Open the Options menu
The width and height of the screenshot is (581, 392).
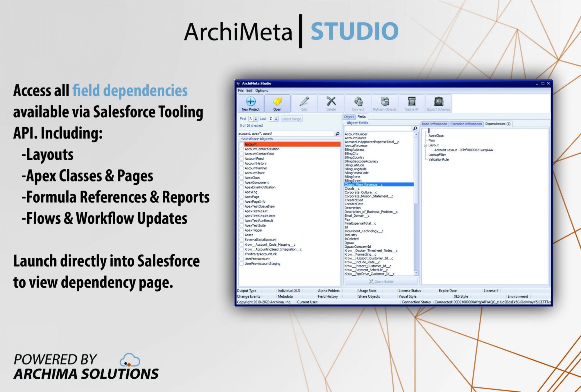(261, 91)
